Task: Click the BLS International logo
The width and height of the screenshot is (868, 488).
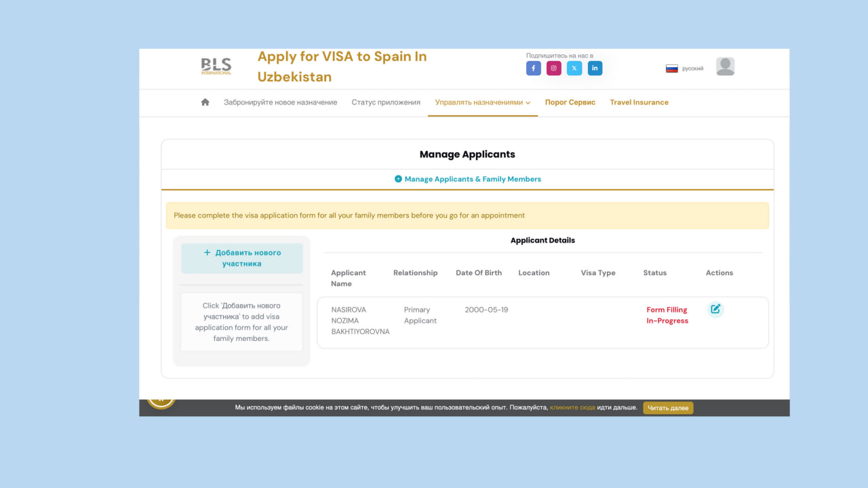Action: pyautogui.click(x=216, y=66)
